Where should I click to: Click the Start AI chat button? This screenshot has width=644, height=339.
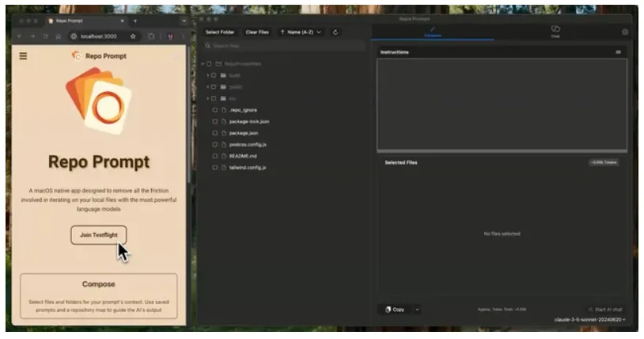(x=605, y=310)
